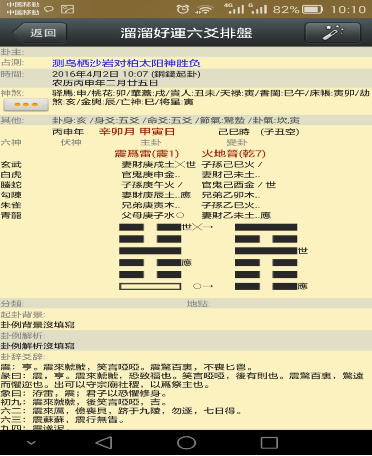Select the 火地晉(乾7) changed hexagram title
This screenshot has width=372, height=456.
tap(234, 154)
